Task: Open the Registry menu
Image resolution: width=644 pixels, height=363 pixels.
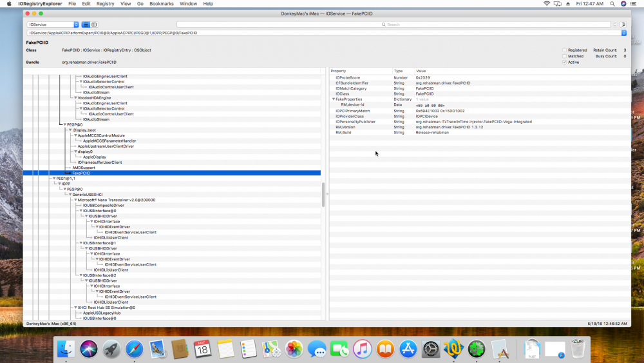Action: (x=105, y=4)
